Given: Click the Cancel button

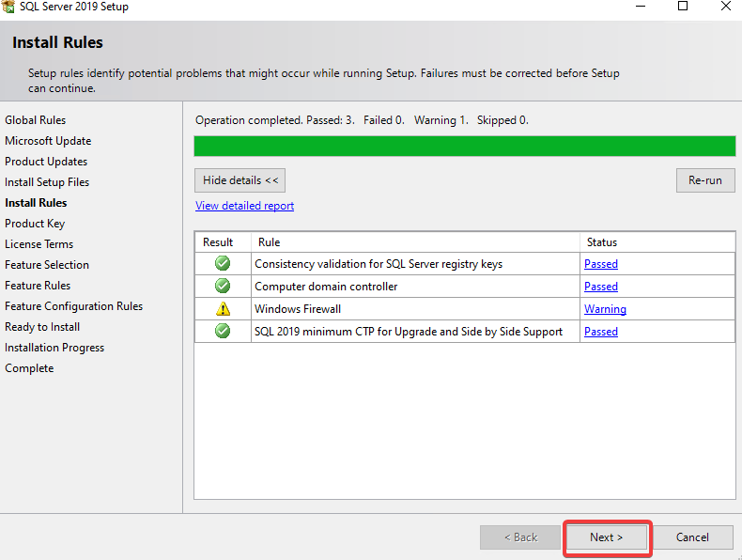Looking at the screenshot, I should 692,537.
